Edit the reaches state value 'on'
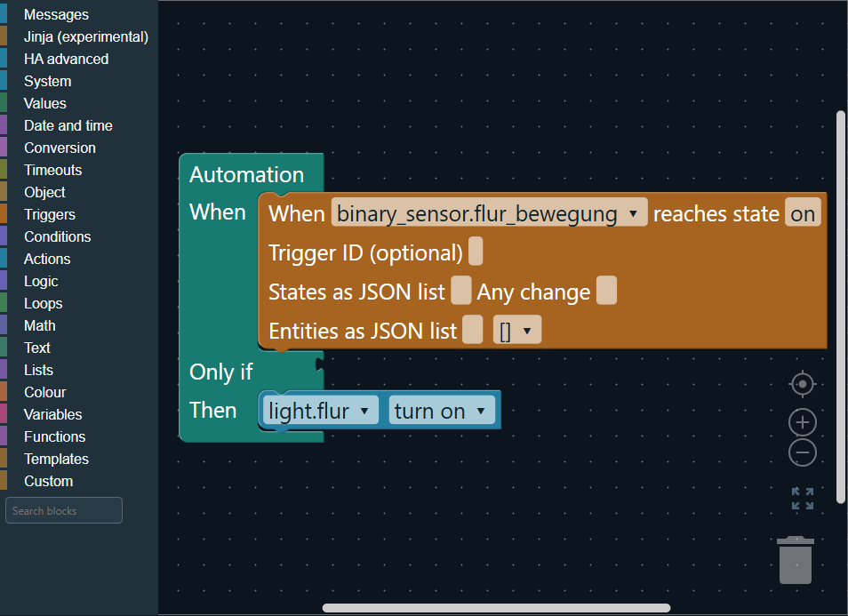 pyautogui.click(x=803, y=213)
